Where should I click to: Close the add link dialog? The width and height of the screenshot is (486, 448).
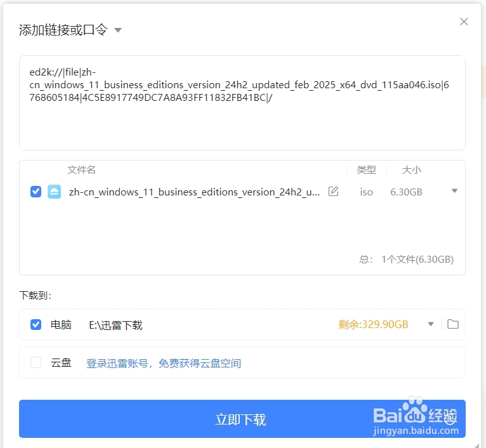[464, 22]
